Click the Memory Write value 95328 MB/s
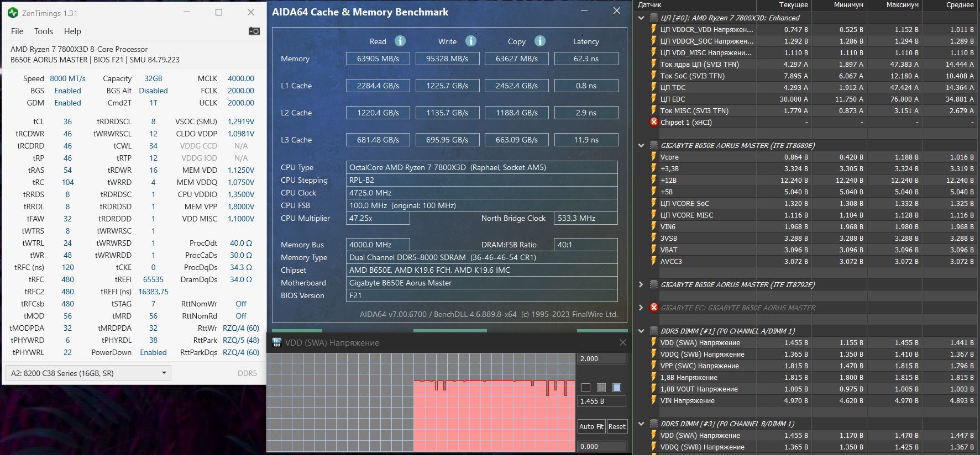 pos(447,59)
